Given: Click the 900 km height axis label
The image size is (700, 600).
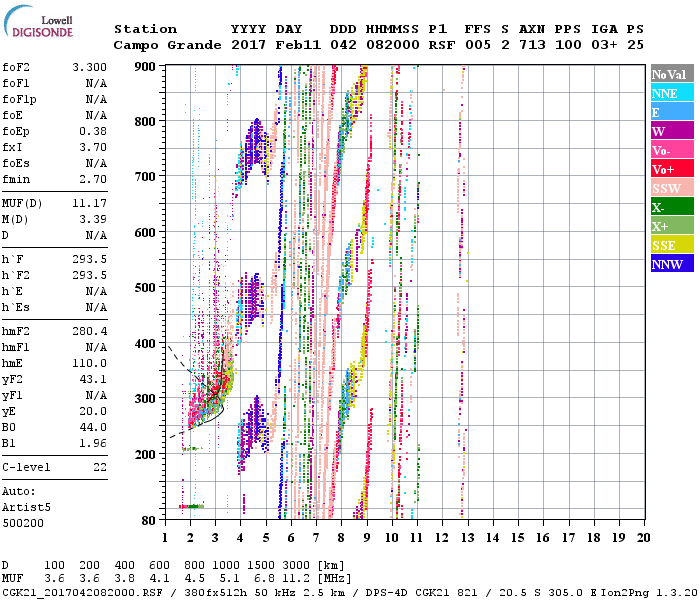Looking at the screenshot, I should pyautogui.click(x=145, y=67).
